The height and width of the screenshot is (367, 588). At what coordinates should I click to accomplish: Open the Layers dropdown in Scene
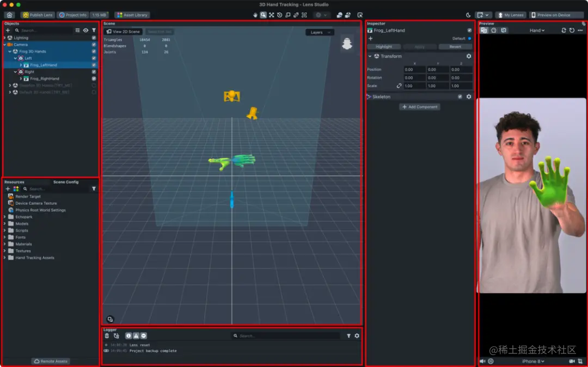320,32
